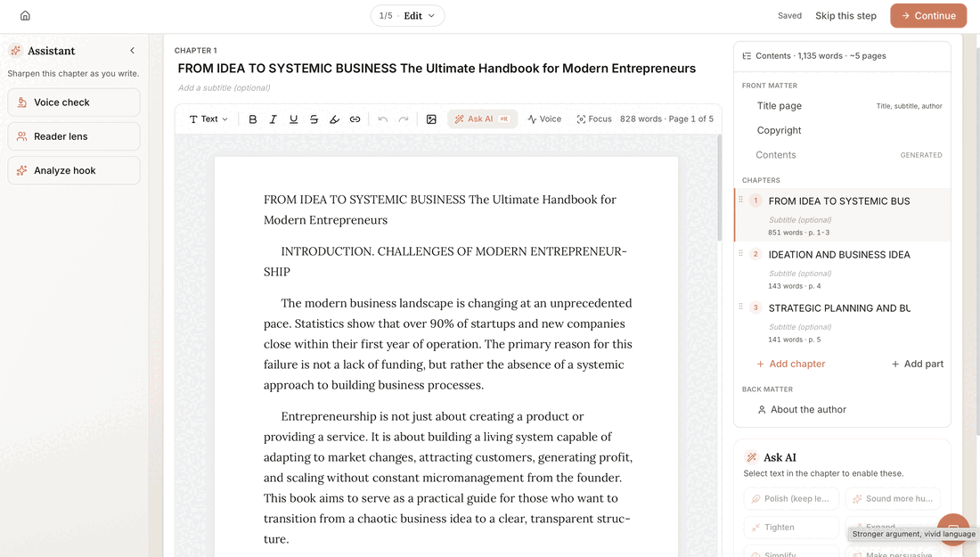Image resolution: width=980 pixels, height=557 pixels.
Task: Go to the home icon
Action: 25,16
